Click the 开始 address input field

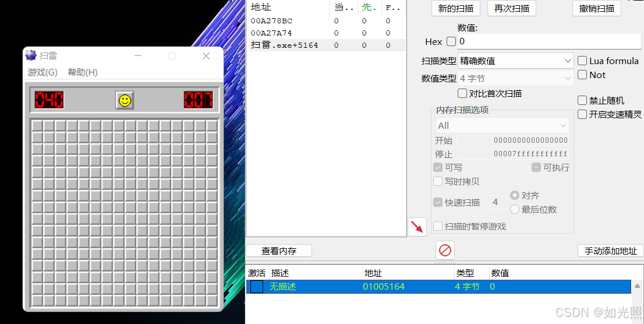(512, 140)
